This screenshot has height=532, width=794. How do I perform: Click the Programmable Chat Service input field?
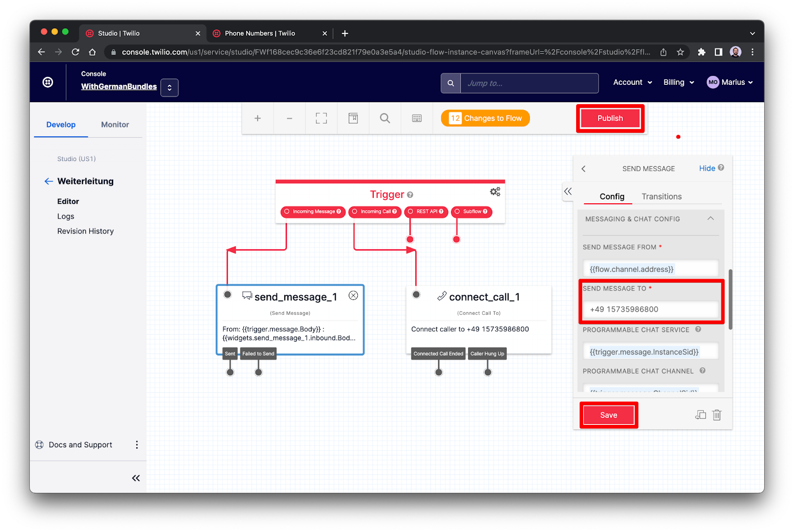651,352
